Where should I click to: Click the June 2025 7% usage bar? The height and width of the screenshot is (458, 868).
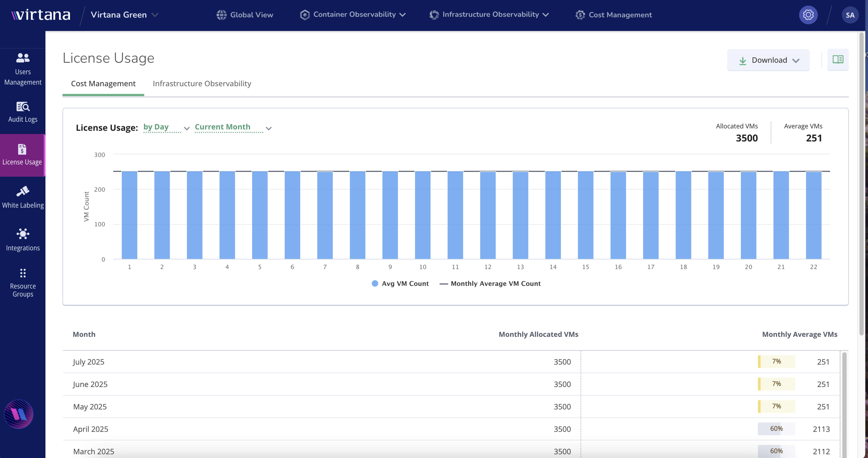(x=776, y=384)
